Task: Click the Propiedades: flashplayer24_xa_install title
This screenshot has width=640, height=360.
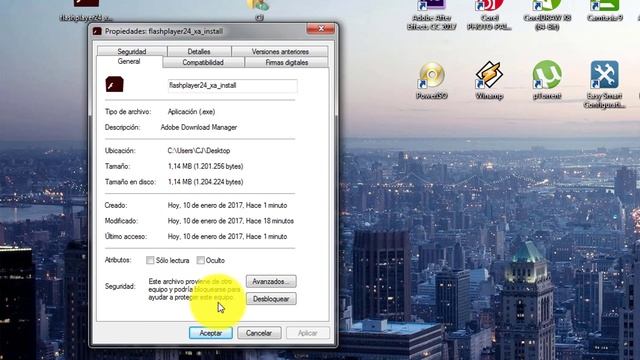Action: [164, 31]
